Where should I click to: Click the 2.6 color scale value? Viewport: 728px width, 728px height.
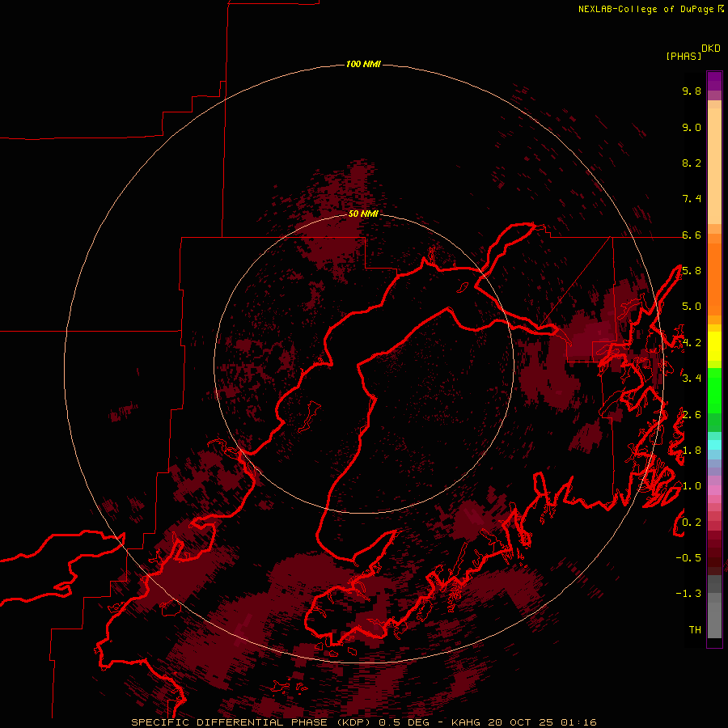(692, 415)
